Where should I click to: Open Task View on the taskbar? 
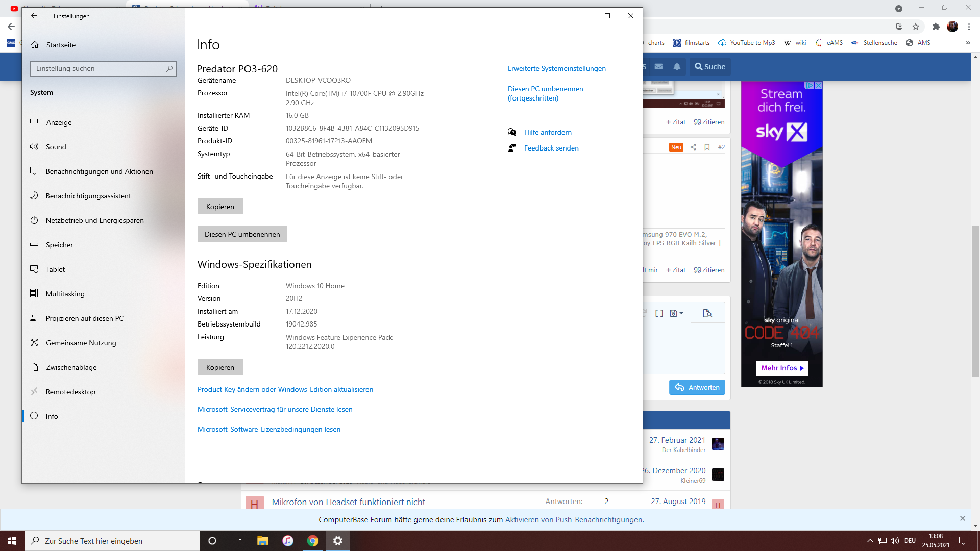click(237, 541)
